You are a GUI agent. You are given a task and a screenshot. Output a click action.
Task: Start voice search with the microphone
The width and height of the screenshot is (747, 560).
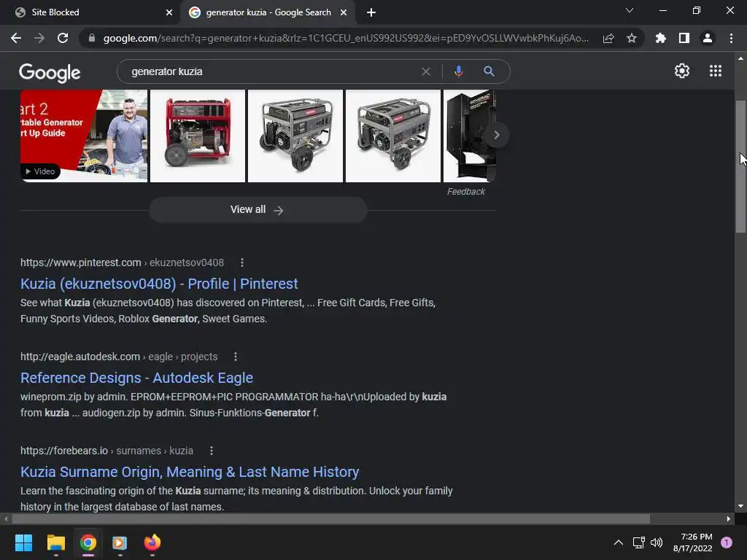point(458,71)
